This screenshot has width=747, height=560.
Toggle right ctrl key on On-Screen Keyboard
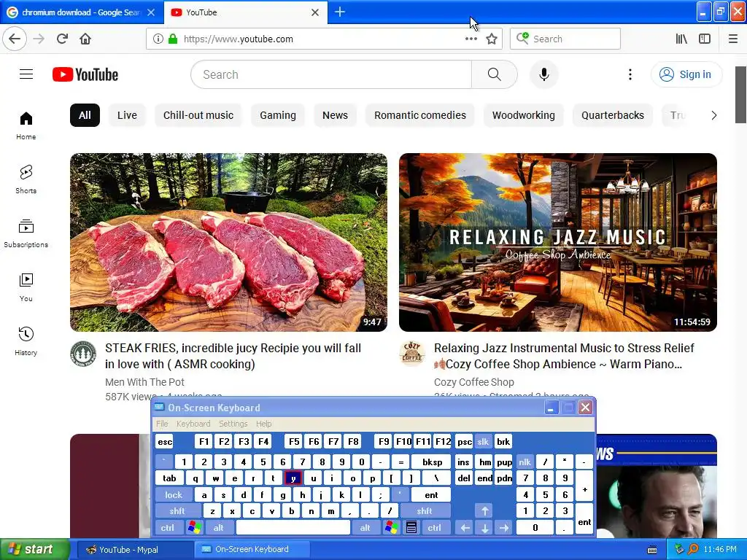coord(435,528)
